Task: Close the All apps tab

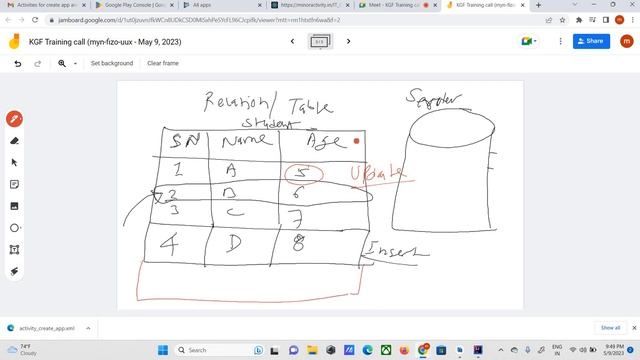Action: pos(260,5)
